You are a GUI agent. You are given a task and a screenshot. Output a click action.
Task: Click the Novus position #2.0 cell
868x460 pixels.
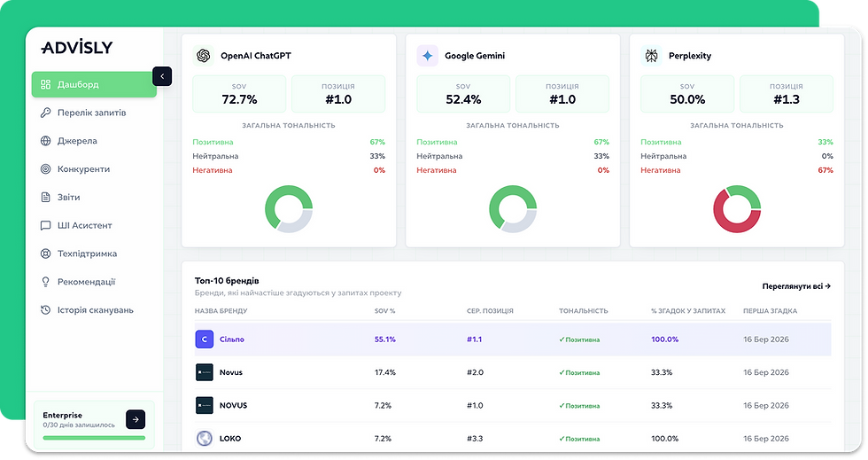(x=475, y=372)
